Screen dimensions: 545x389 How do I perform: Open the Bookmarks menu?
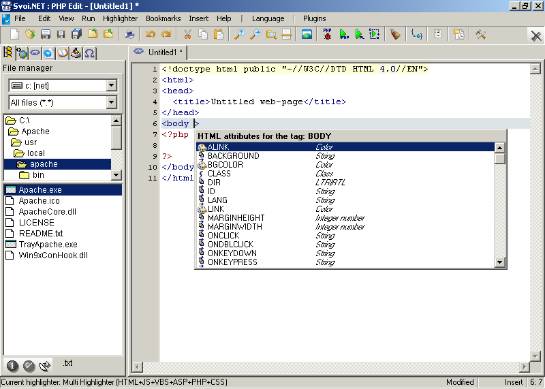[163, 18]
